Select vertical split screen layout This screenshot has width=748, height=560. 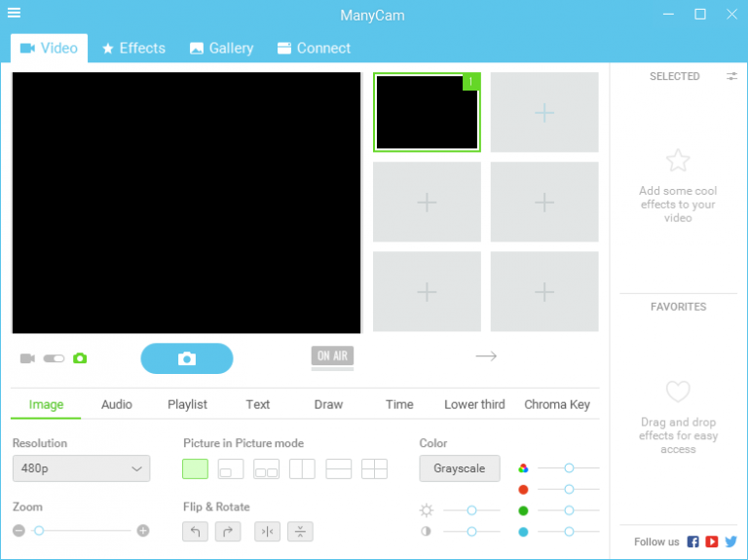click(303, 468)
